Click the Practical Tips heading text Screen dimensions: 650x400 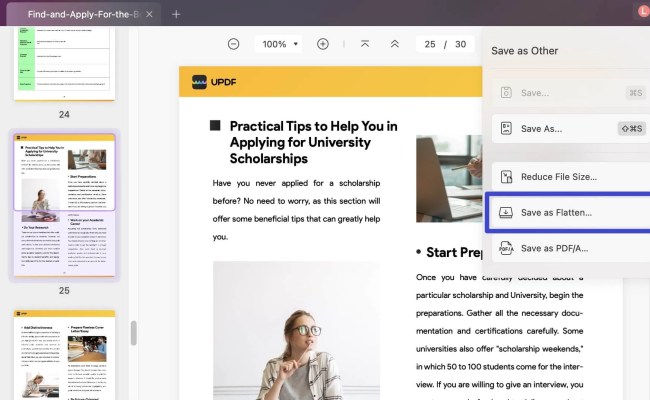313,142
